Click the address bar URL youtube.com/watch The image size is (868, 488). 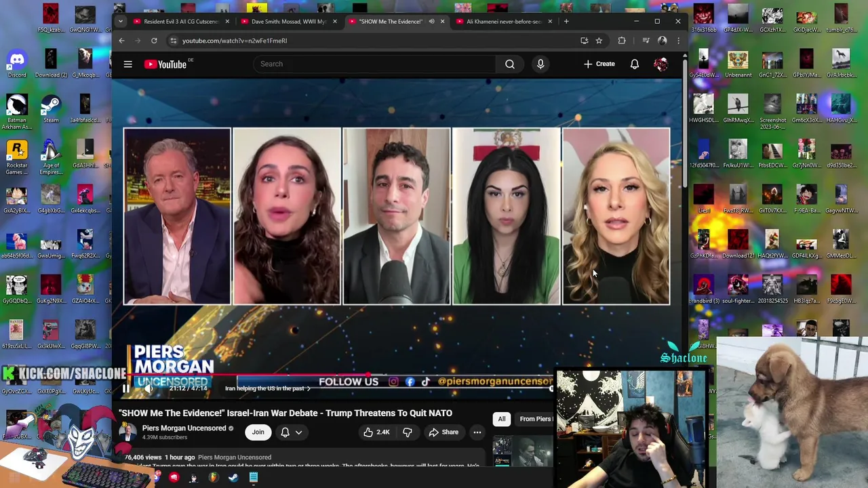(235, 41)
